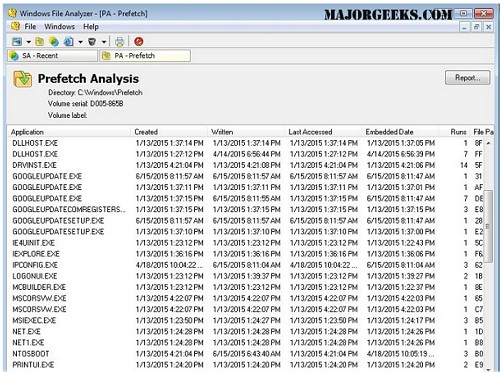
Task: Click the vertical scrollbar thumb
Action: tap(488, 226)
